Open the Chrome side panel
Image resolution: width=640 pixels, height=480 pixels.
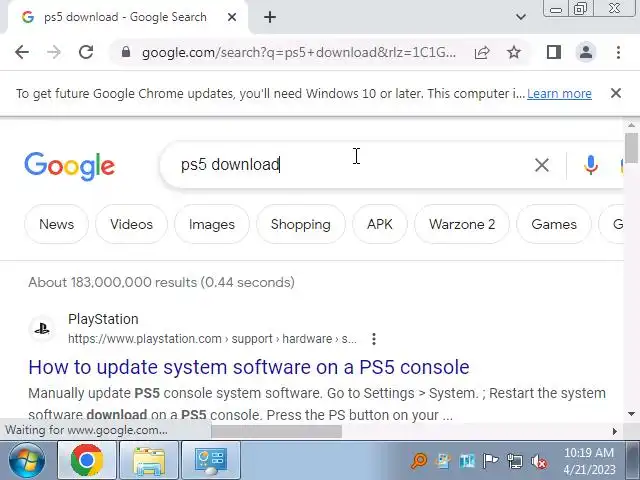coord(554,52)
